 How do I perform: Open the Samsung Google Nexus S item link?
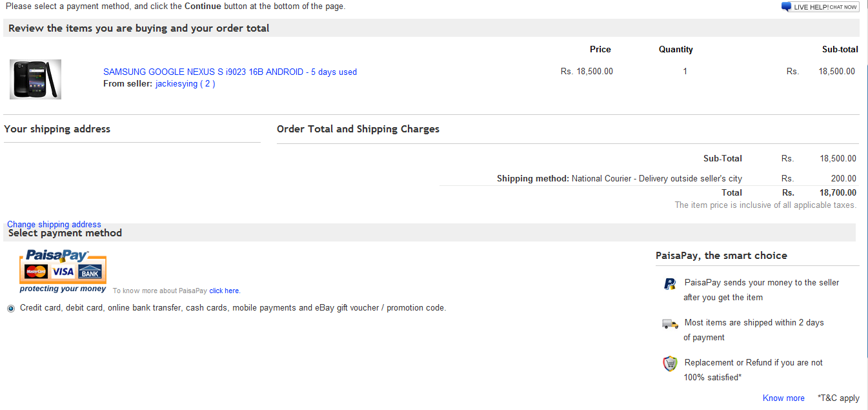[x=230, y=72]
